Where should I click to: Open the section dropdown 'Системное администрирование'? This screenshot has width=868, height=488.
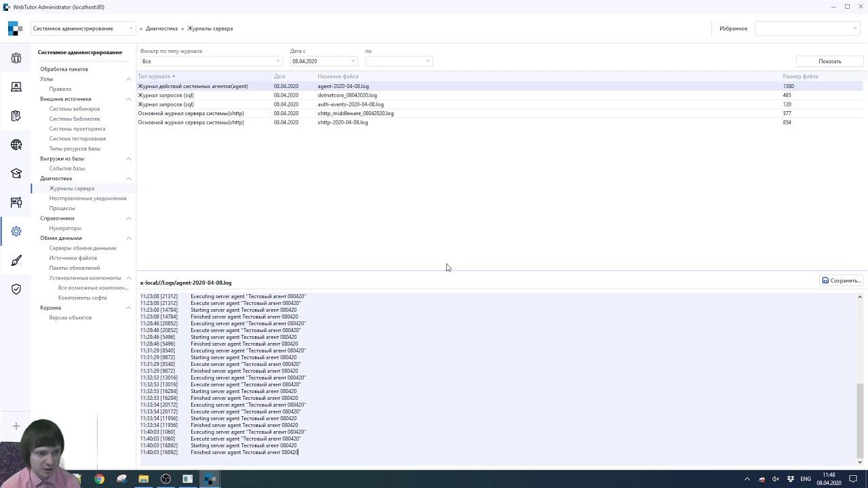coord(83,28)
